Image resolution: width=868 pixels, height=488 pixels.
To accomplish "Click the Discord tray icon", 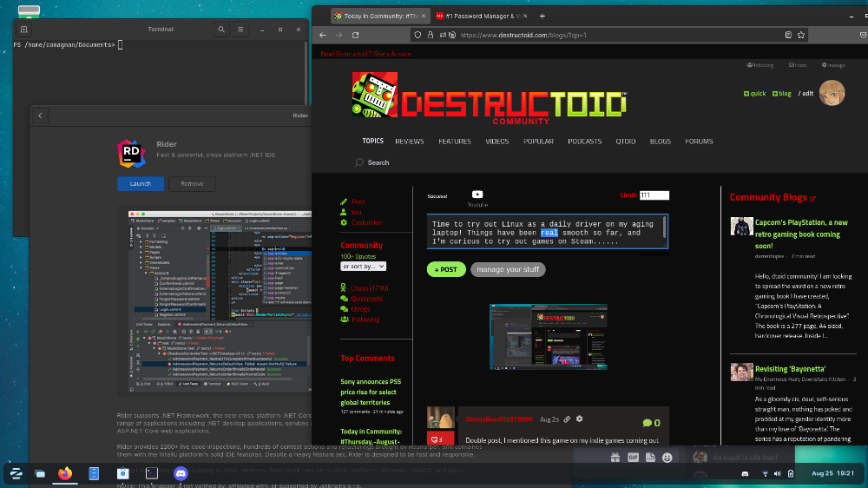I will (745, 473).
